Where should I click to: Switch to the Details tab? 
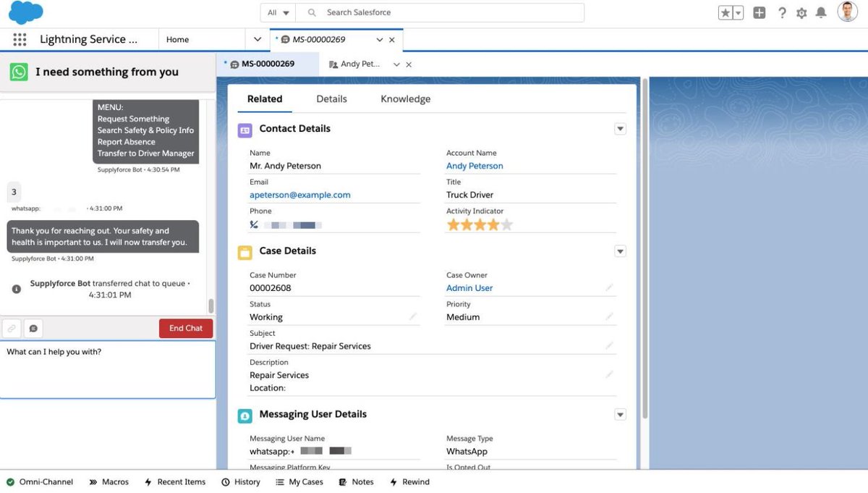click(x=331, y=99)
